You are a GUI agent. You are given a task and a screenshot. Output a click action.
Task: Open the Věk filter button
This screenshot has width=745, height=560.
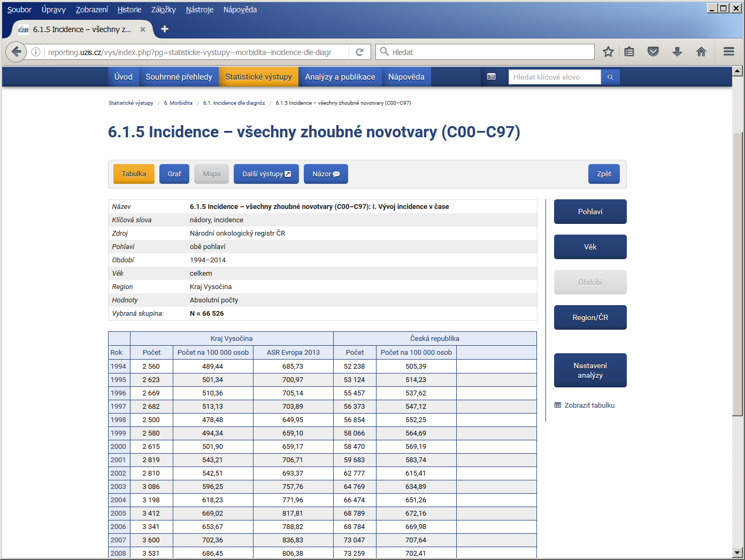[590, 247]
